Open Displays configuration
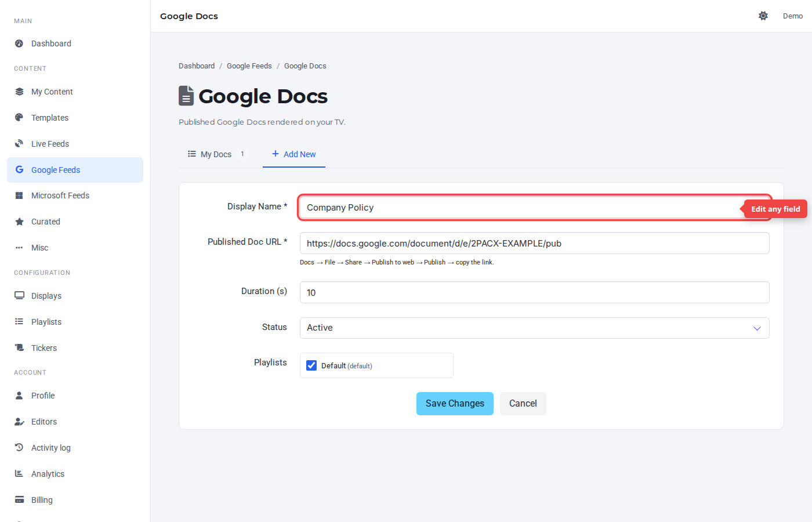Viewport: 812px width, 522px height. click(x=75, y=296)
